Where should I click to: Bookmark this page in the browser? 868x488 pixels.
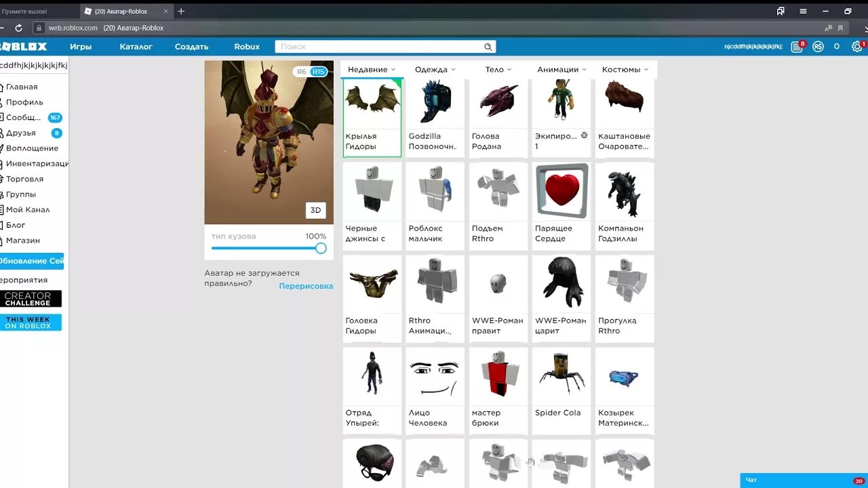click(841, 28)
